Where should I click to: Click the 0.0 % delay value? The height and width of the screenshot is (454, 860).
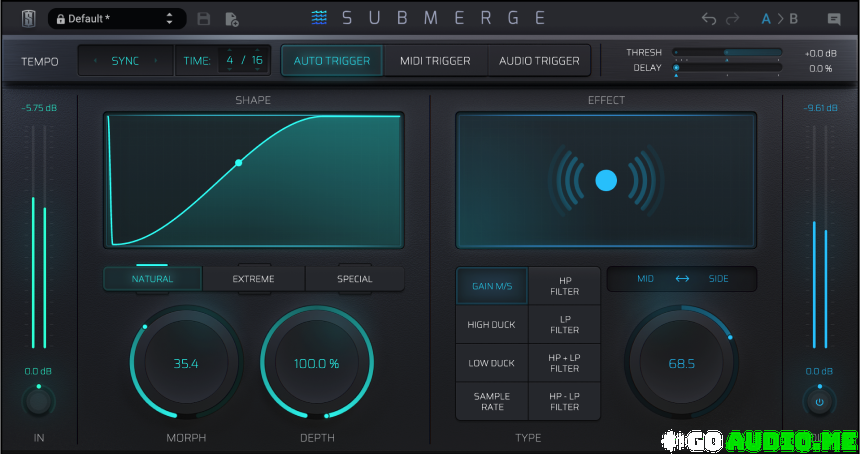821,69
